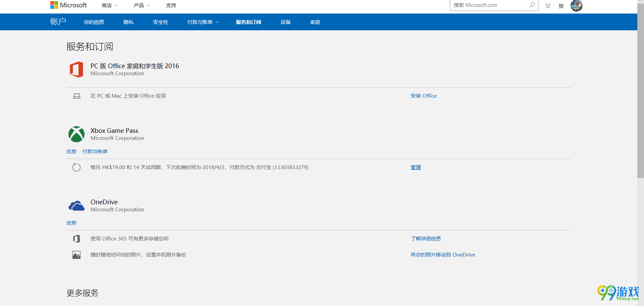The height and width of the screenshot is (306, 644).
Task: Open the 隐私 tab
Action: 128,22
